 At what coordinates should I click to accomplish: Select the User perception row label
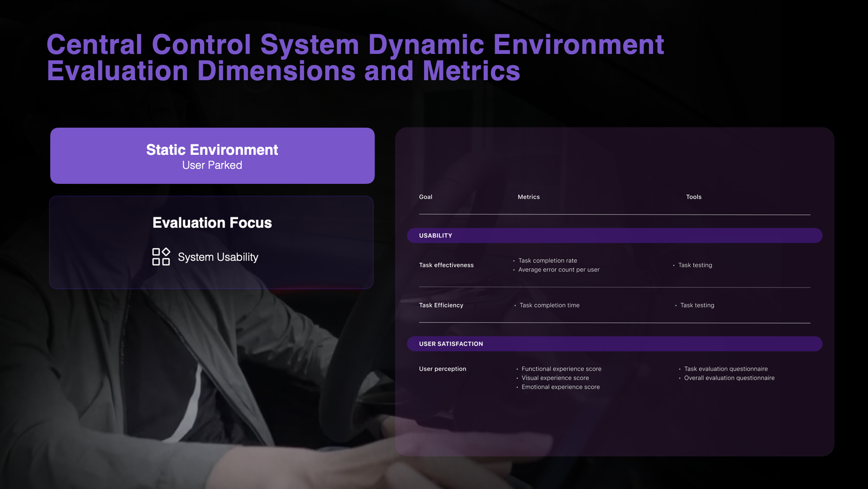click(442, 369)
